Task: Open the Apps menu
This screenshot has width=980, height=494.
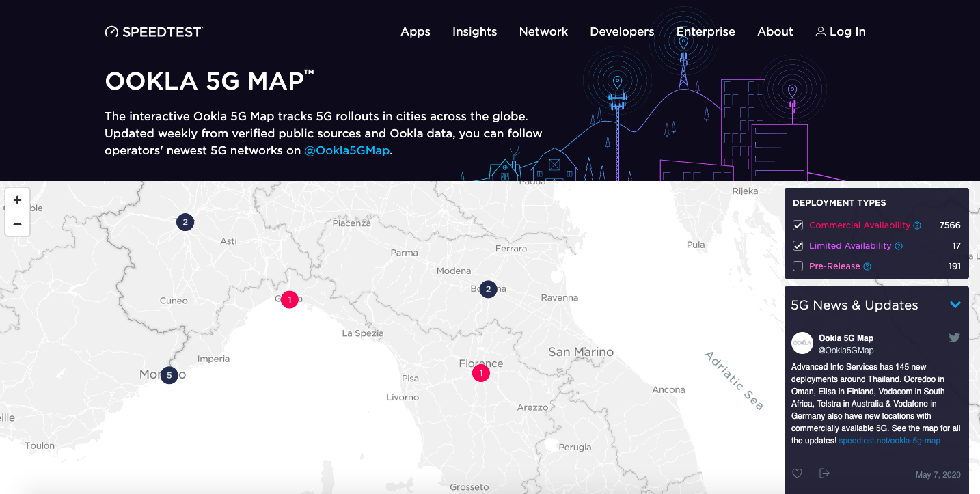Action: (416, 31)
